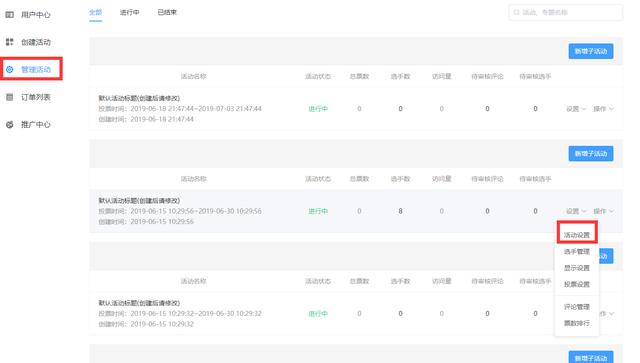Expand 操作 dropdown for the 10:29:56 activity

[604, 211]
